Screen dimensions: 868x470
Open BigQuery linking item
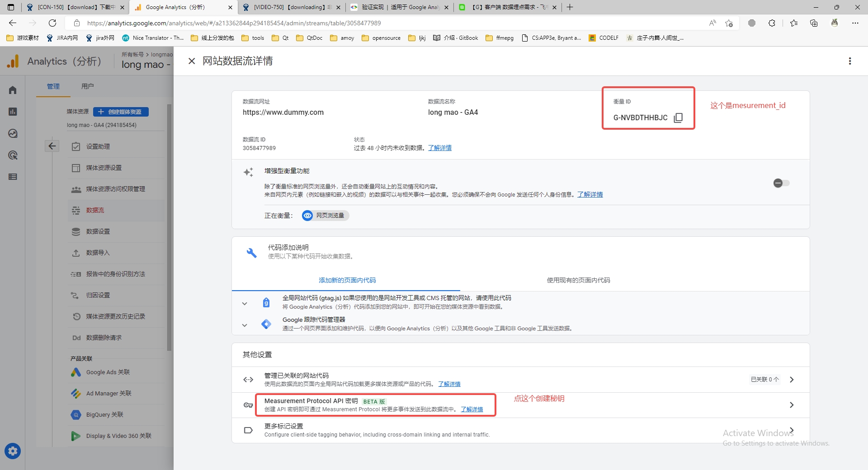point(116,415)
